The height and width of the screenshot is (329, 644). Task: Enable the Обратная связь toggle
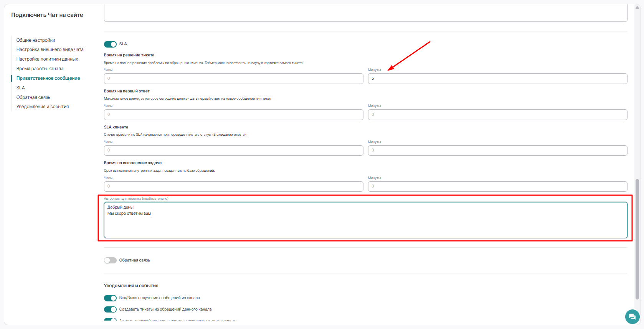click(110, 260)
